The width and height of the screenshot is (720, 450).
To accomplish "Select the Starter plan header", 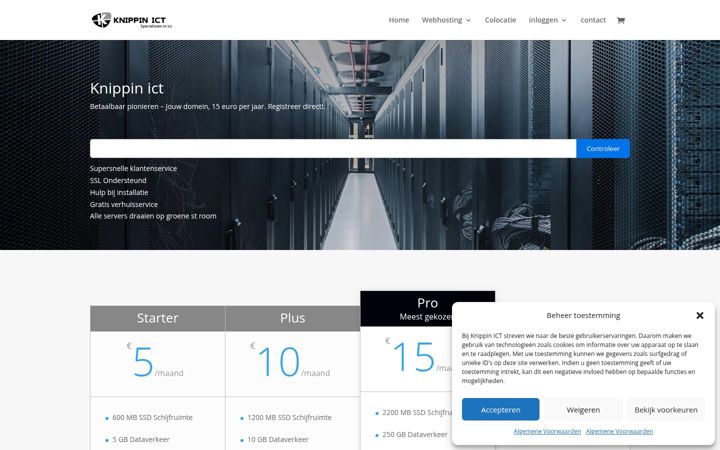I will 158,318.
